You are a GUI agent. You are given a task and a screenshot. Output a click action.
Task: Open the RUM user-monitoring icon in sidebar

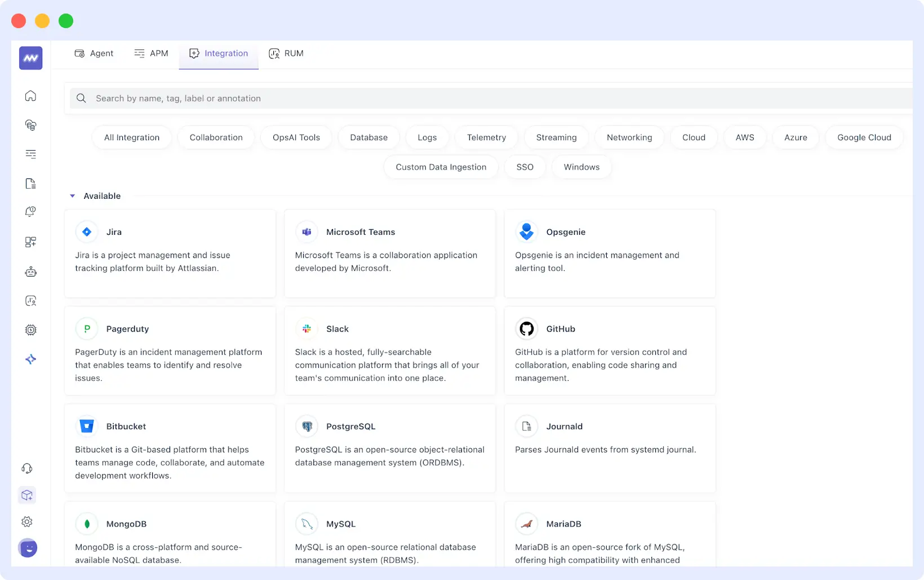[31, 301]
